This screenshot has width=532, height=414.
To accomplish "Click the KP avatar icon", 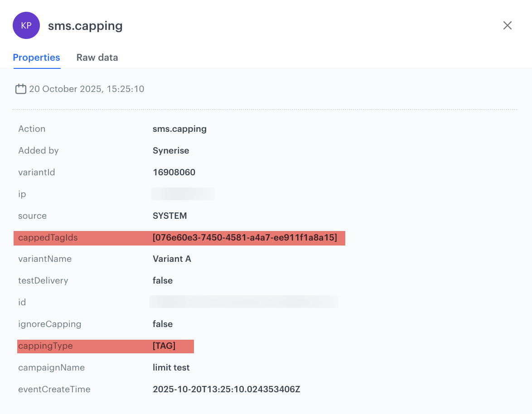I will point(26,25).
